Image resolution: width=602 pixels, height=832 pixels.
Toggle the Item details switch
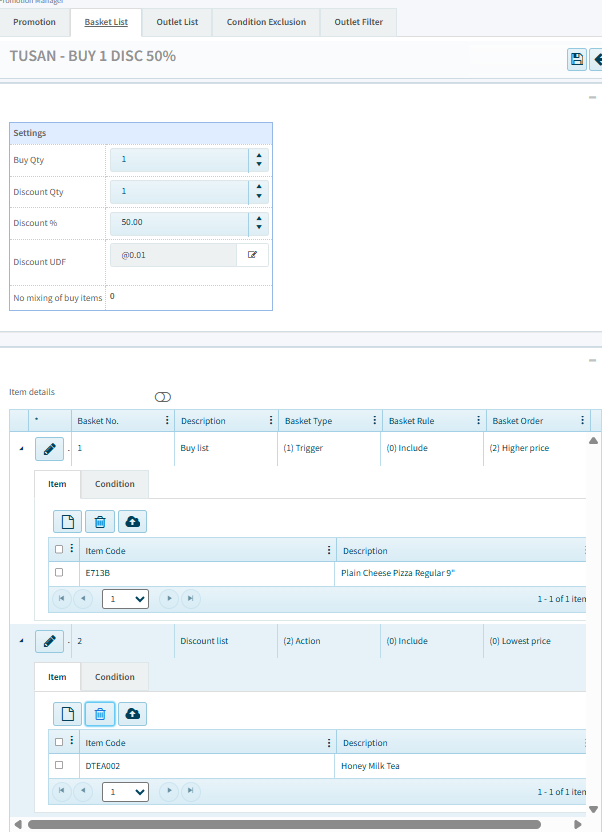(163, 397)
